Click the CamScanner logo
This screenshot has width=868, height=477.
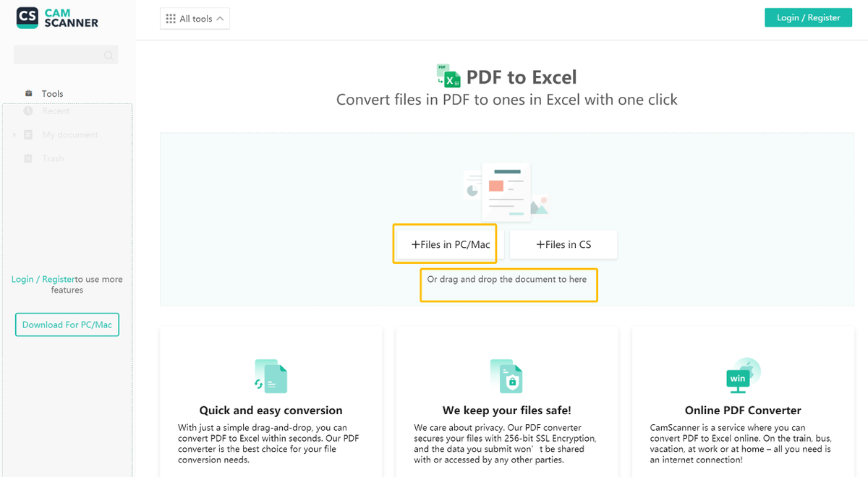(57, 18)
